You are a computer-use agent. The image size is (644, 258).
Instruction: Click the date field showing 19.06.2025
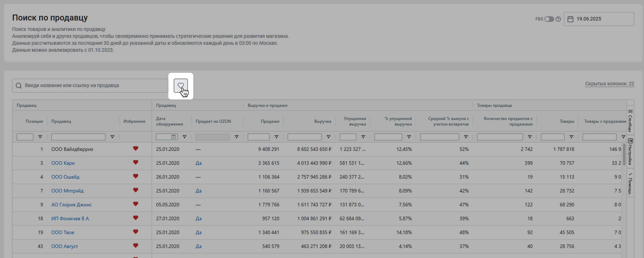pos(599,19)
